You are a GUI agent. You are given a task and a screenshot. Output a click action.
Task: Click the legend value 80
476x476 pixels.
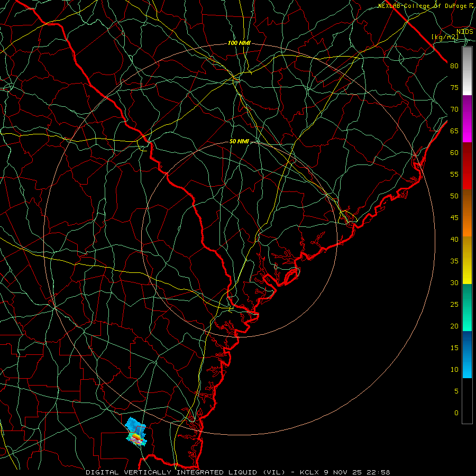pyautogui.click(x=454, y=66)
